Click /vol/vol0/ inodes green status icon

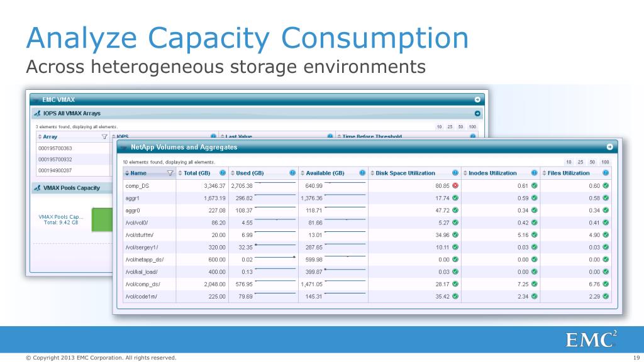point(535,222)
